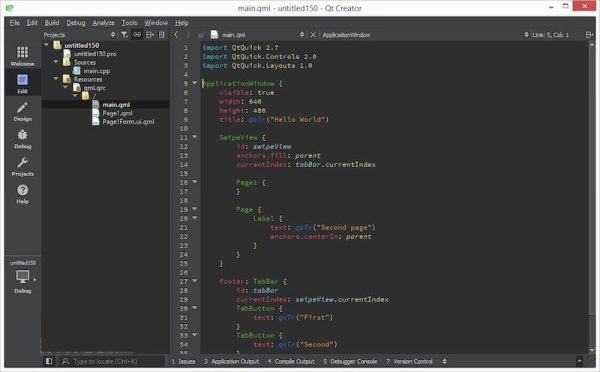Close the Projects side panel

(x=162, y=35)
